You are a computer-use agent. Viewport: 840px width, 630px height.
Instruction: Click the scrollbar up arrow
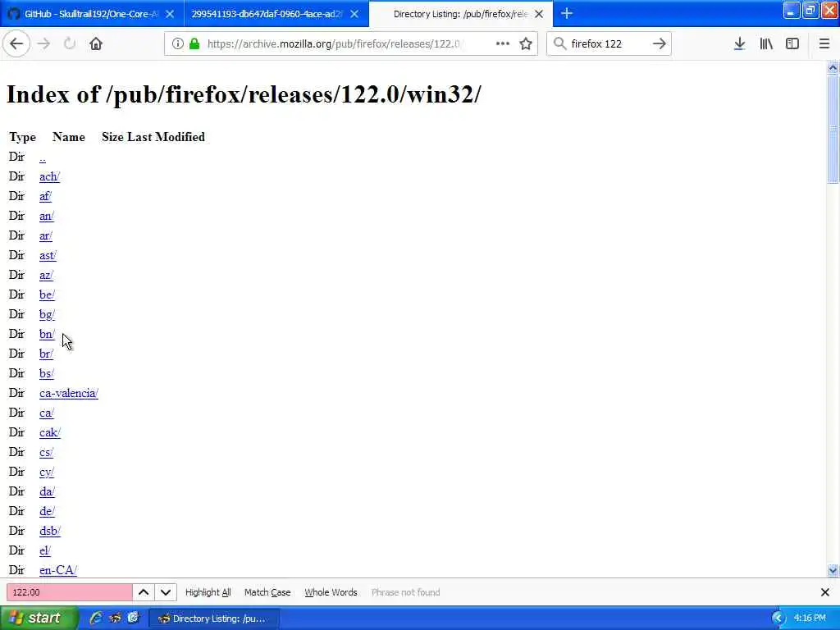[x=833, y=67]
